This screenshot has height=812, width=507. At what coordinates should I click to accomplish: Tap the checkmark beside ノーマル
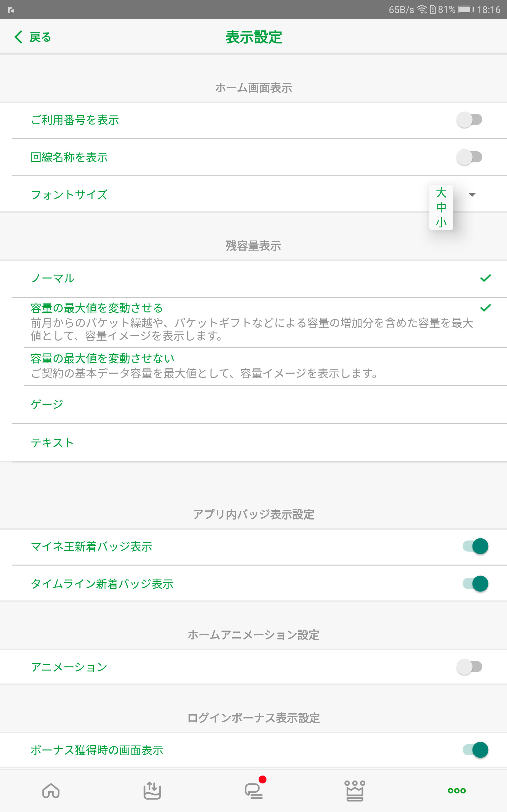tap(485, 278)
